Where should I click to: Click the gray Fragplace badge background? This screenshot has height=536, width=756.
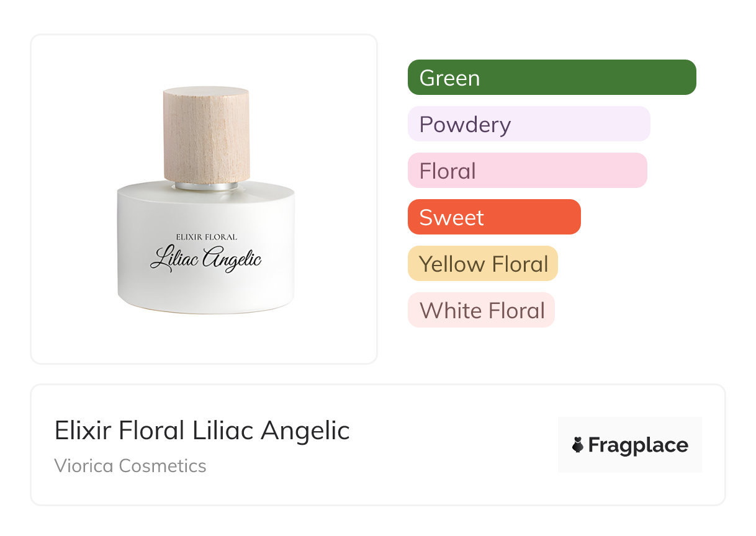(630, 445)
